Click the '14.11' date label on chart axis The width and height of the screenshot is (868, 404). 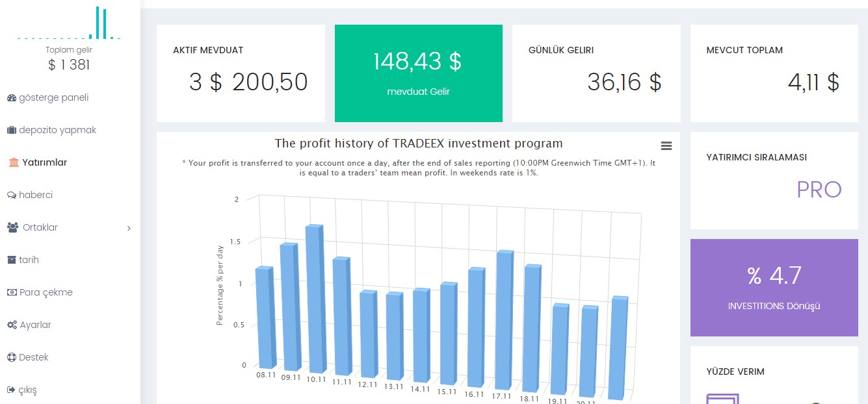421,389
